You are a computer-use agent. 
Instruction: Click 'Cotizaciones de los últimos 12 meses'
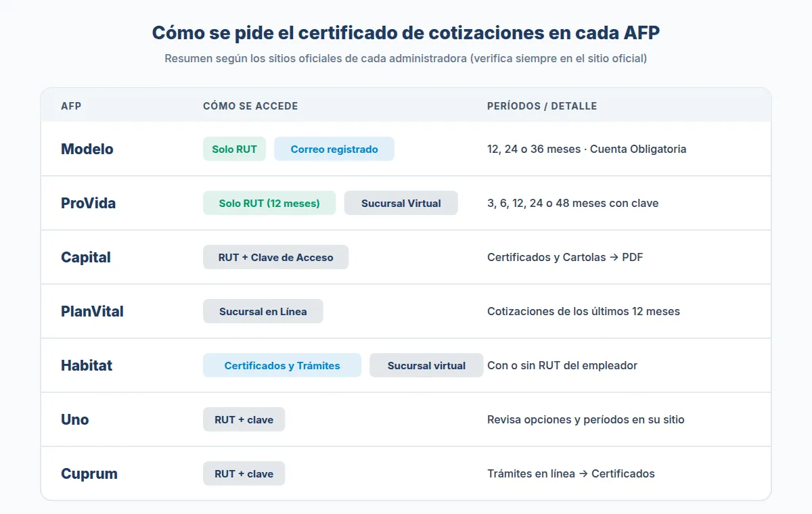[583, 311]
